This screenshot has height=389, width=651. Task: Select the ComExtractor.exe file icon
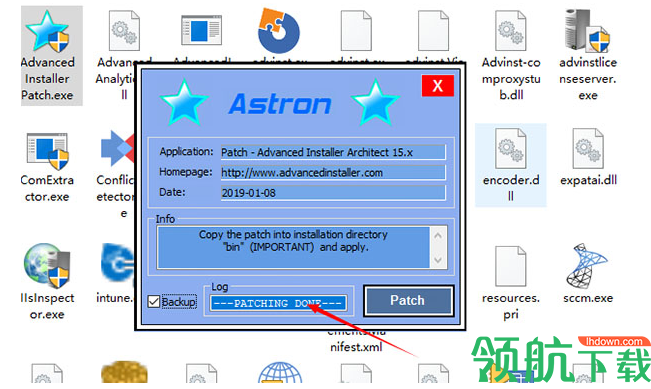click(x=47, y=152)
